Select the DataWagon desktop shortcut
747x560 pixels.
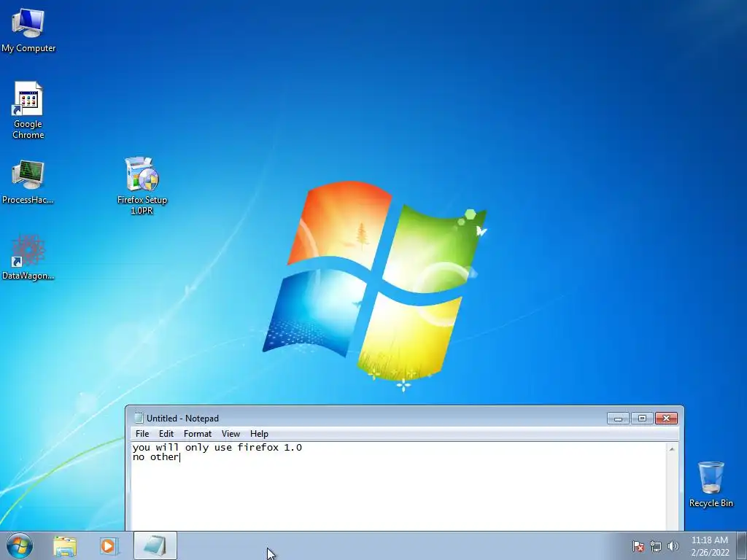28,257
